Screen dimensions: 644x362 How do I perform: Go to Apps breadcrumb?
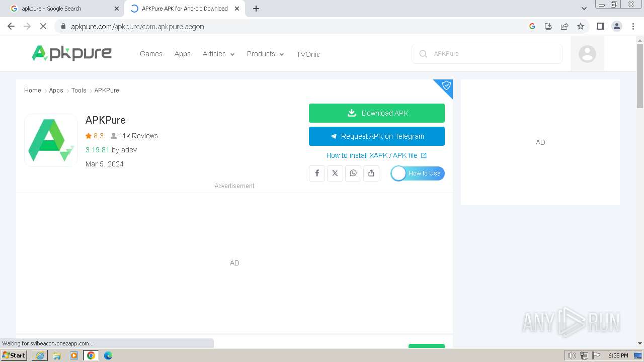tap(56, 90)
